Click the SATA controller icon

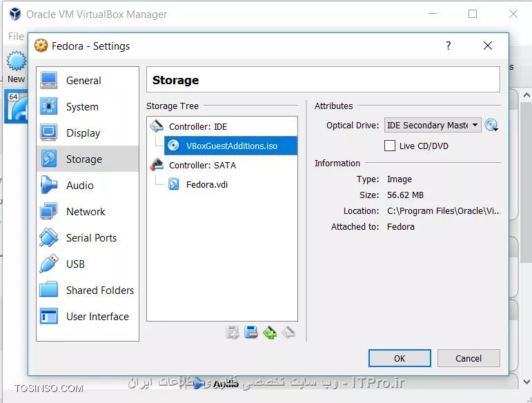click(157, 165)
